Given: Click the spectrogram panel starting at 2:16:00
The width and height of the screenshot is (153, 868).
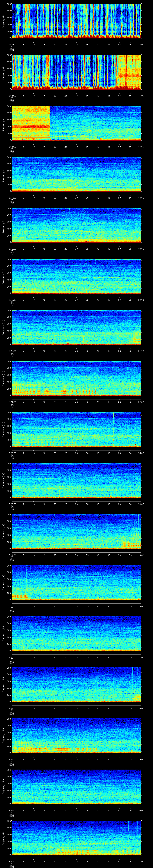Looking at the screenshot, I should coord(77,123).
